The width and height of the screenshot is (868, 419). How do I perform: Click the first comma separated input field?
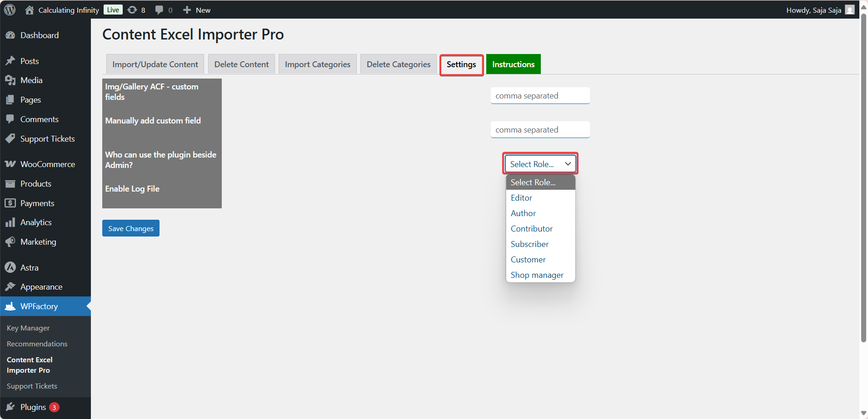pos(540,95)
